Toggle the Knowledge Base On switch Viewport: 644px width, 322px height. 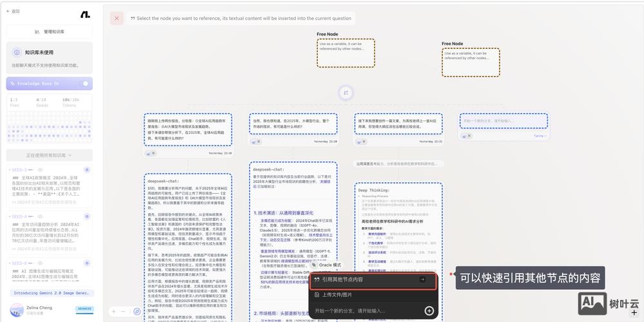[85, 84]
